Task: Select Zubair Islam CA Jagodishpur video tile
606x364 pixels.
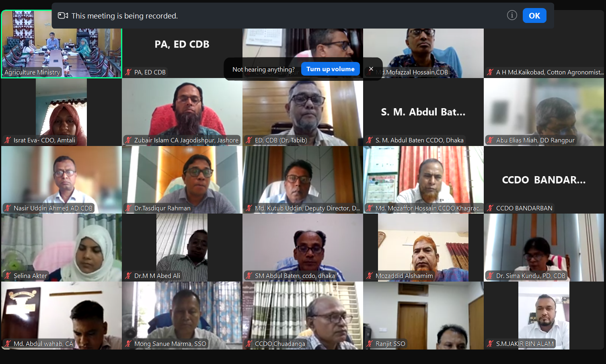Action: click(182, 112)
